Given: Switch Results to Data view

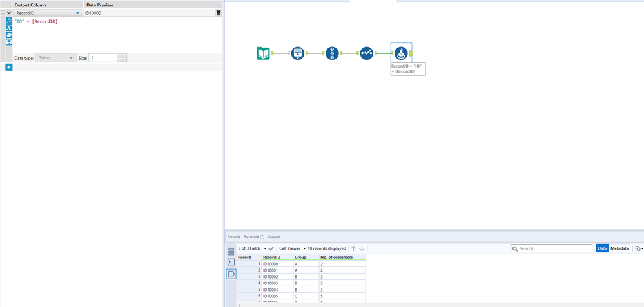Looking at the screenshot, I should click(602, 248).
